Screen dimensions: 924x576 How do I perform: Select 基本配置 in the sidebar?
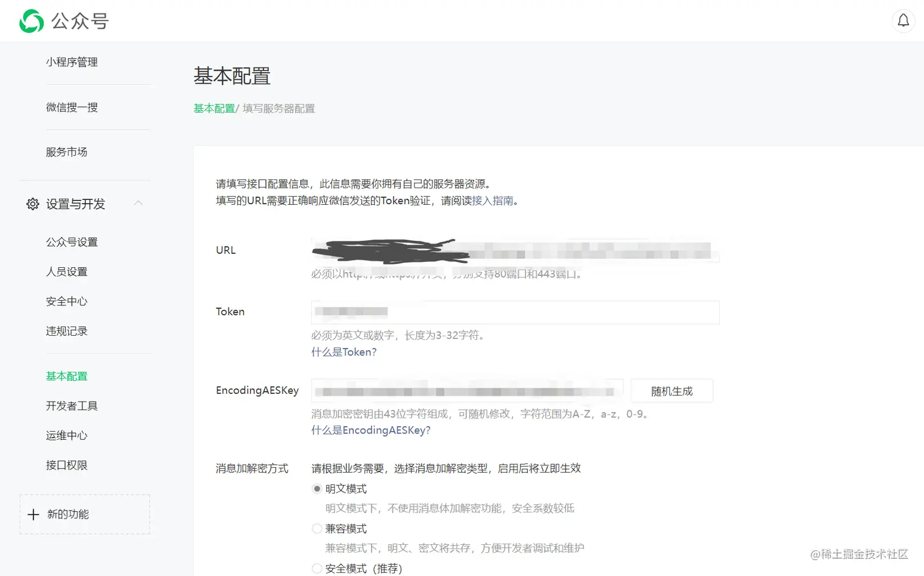(67, 376)
